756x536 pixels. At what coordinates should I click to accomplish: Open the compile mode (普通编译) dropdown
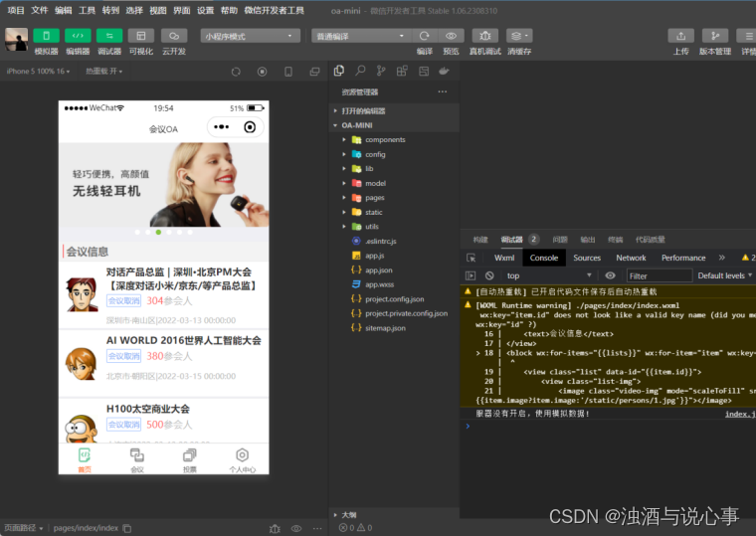[361, 36]
